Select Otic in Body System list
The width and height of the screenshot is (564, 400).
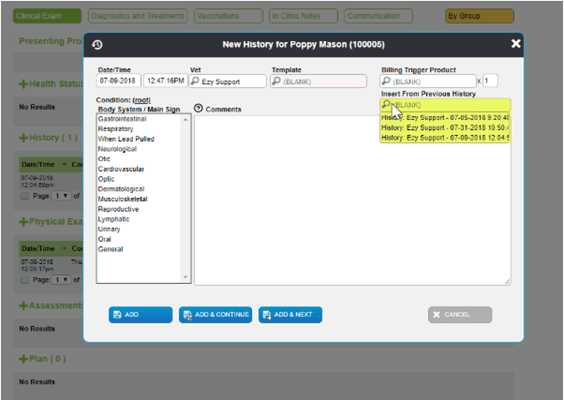pyautogui.click(x=104, y=159)
